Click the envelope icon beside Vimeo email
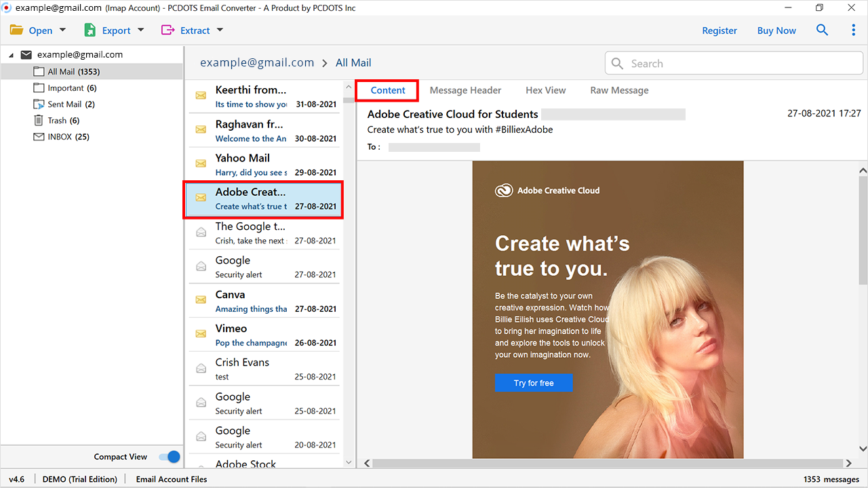The height and width of the screenshot is (488, 868). pos(201,333)
